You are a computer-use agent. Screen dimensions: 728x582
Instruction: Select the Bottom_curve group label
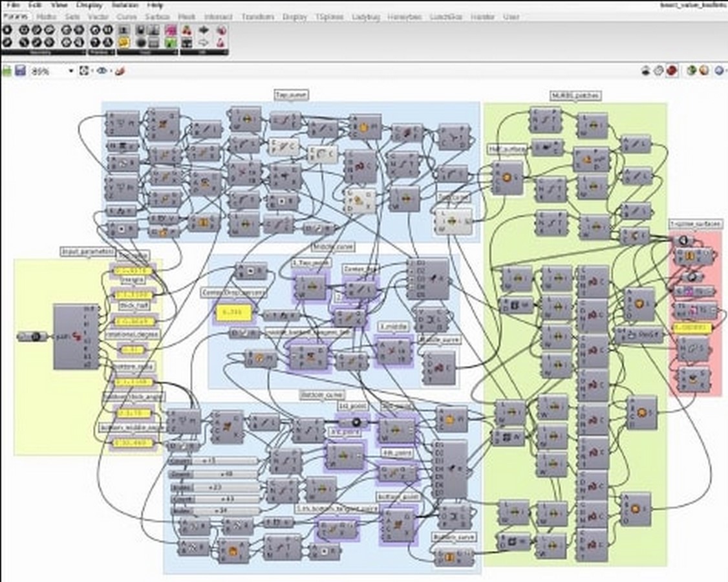click(322, 395)
